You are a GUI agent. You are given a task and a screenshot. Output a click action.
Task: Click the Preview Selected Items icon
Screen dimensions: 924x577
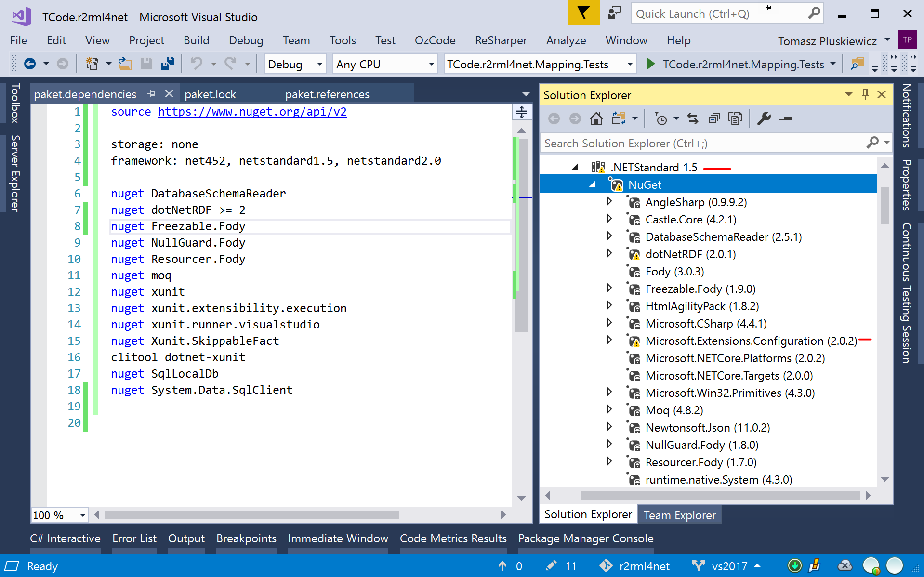(785, 118)
